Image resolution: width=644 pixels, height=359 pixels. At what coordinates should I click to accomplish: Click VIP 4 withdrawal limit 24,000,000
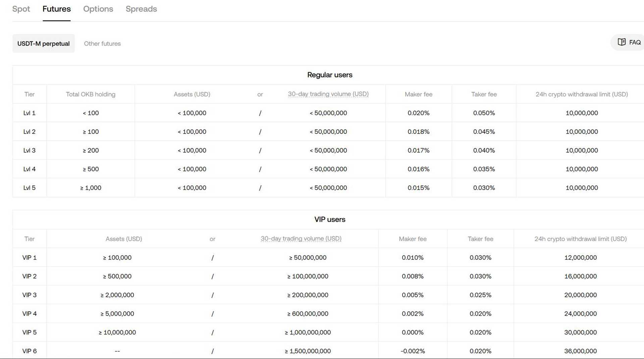580,314
